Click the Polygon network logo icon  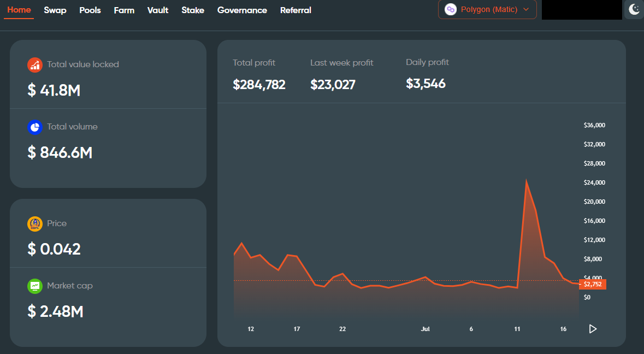(451, 9)
